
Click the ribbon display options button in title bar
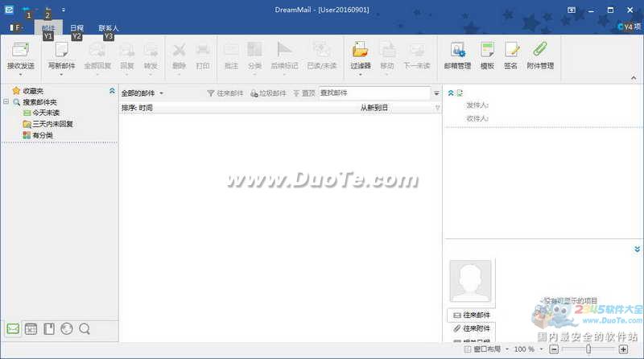point(572,10)
